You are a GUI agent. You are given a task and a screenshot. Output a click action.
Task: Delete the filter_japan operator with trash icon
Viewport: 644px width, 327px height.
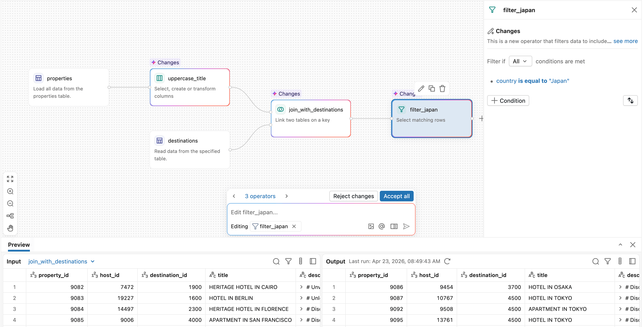442,88
